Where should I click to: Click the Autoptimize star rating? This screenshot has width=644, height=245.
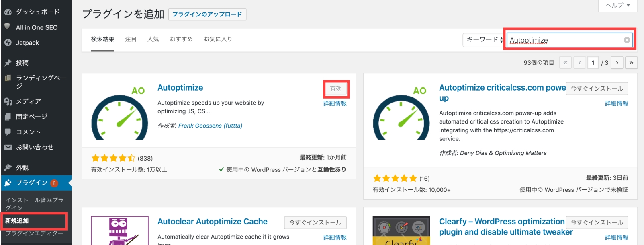(113, 158)
